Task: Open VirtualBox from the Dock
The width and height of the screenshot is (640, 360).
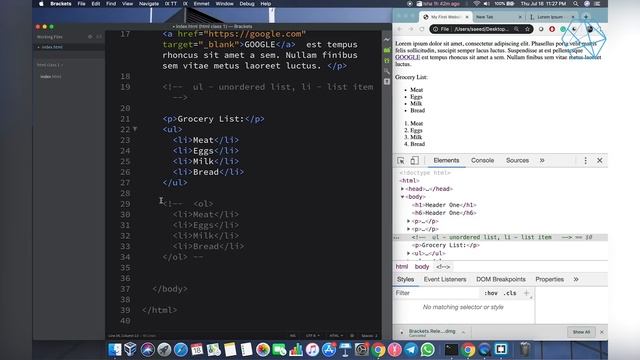Action: 130,350
